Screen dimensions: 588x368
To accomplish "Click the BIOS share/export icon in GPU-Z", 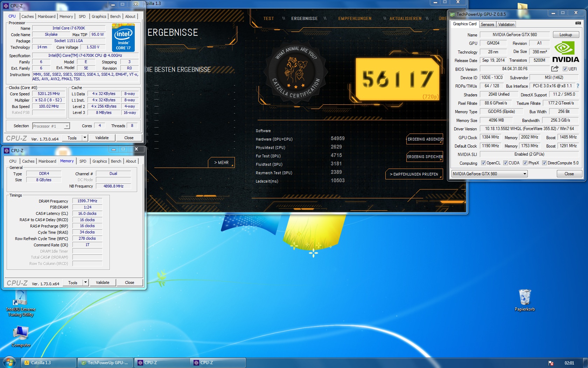I will point(555,69).
